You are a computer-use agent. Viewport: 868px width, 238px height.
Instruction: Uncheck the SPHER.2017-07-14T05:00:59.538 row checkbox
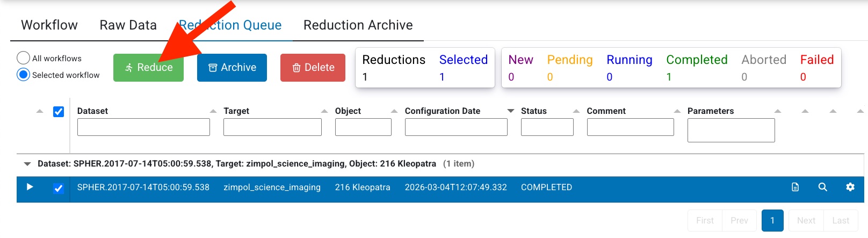click(59, 188)
